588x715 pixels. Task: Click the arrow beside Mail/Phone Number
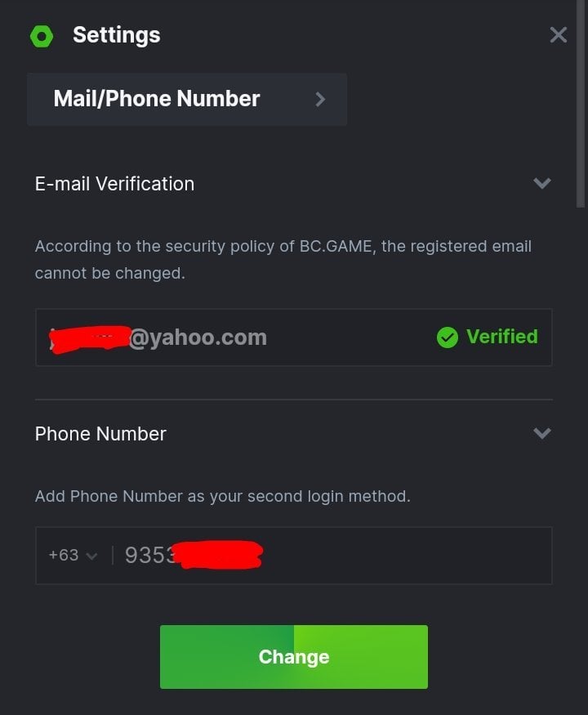(320, 99)
